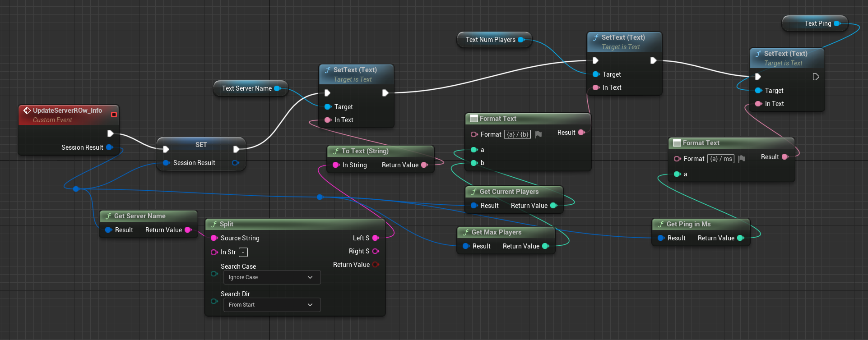
Task: Open the Search Dir dropdown showing From Start
Action: pyautogui.click(x=272, y=305)
